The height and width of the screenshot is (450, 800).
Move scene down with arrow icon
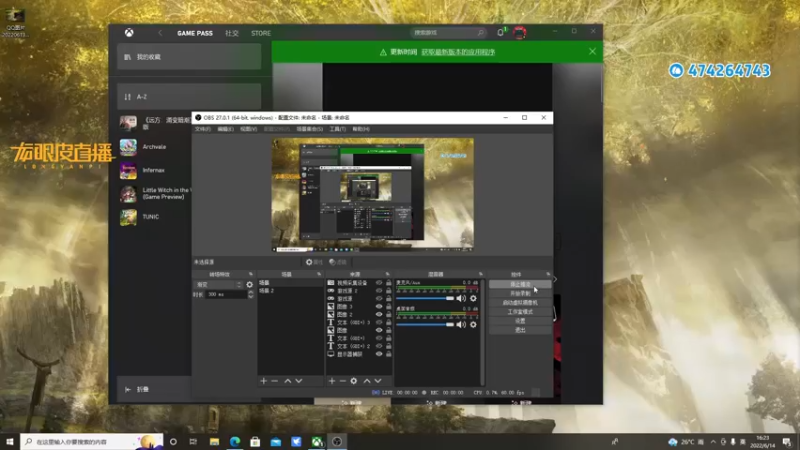(x=299, y=381)
